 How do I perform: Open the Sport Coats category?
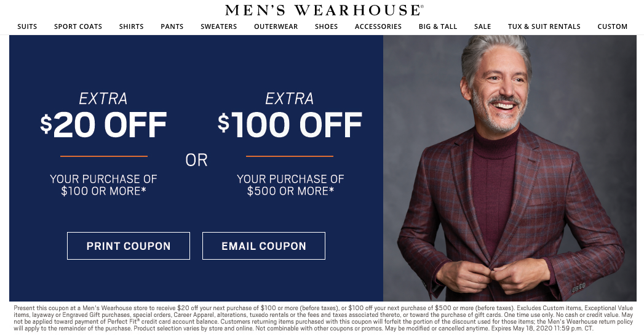click(x=78, y=26)
